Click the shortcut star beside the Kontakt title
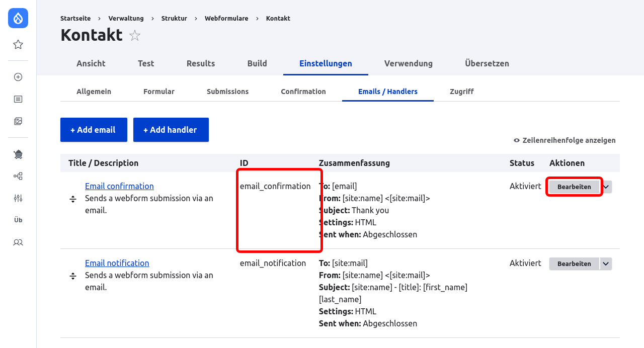This screenshot has height=348, width=644. click(x=135, y=36)
